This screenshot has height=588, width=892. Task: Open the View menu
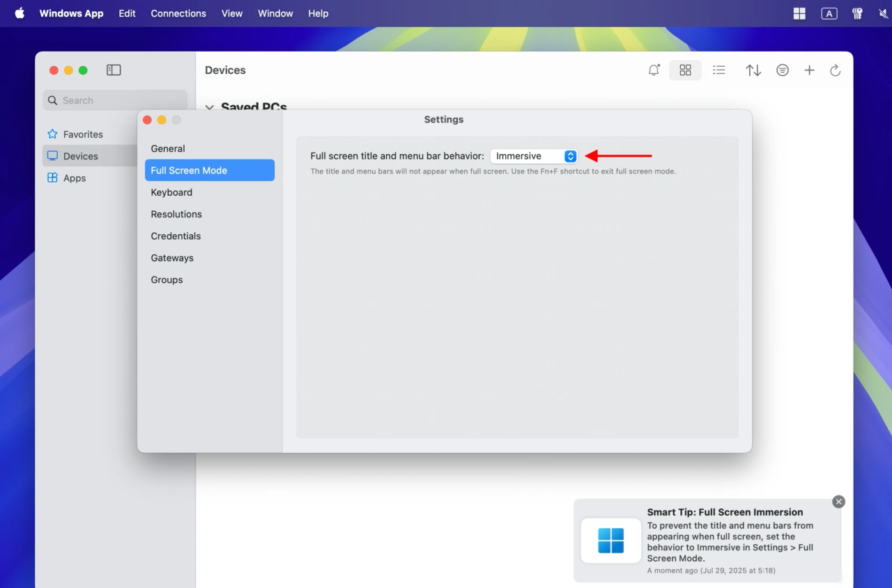pyautogui.click(x=232, y=13)
